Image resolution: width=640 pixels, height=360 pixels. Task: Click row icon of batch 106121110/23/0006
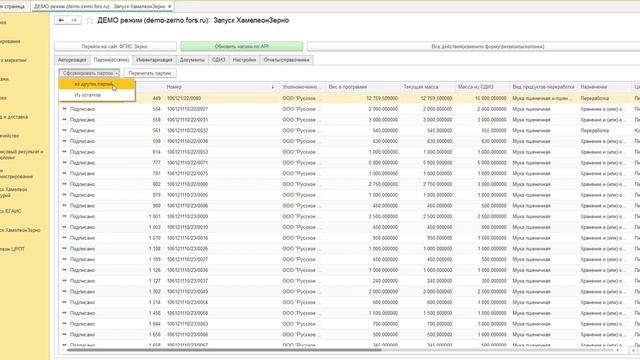pyautogui.click(x=64, y=206)
